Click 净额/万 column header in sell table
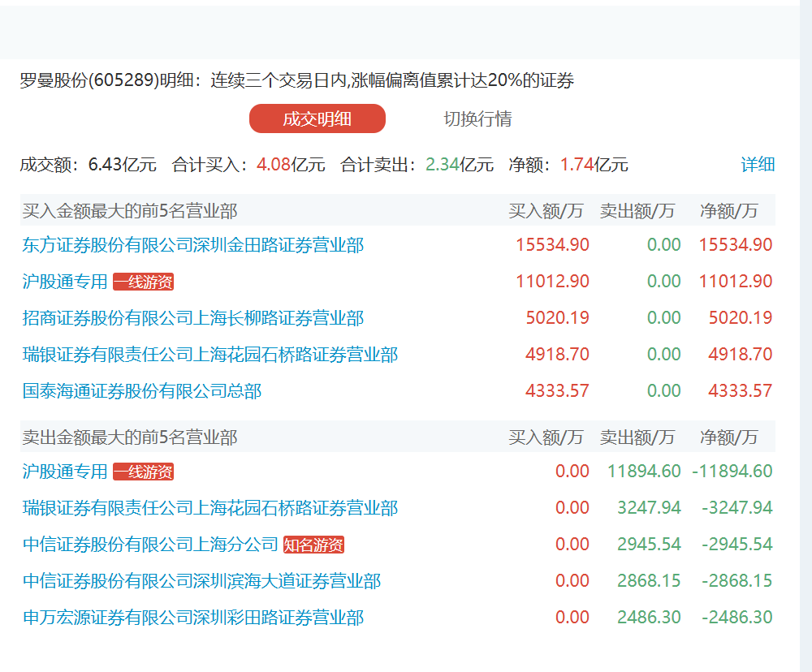The image size is (812, 672). 728,438
